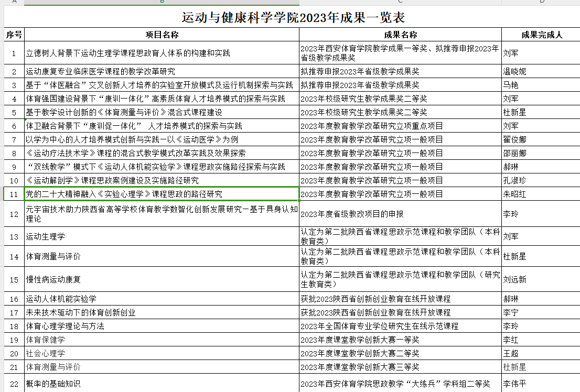Select the name cell 李伟平

[x=540, y=384]
